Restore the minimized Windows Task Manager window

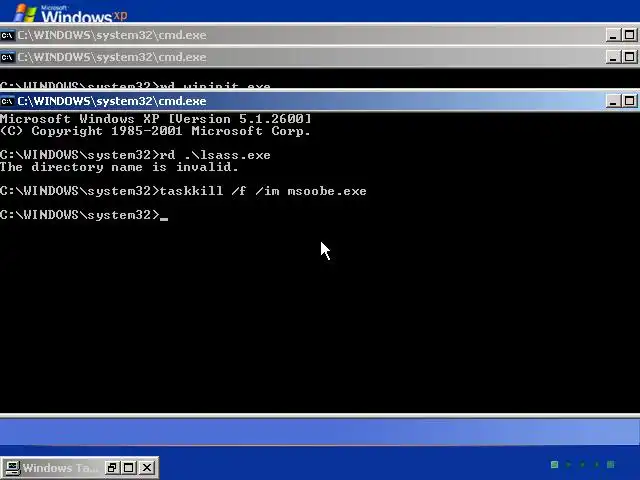pyautogui.click(x=111, y=468)
